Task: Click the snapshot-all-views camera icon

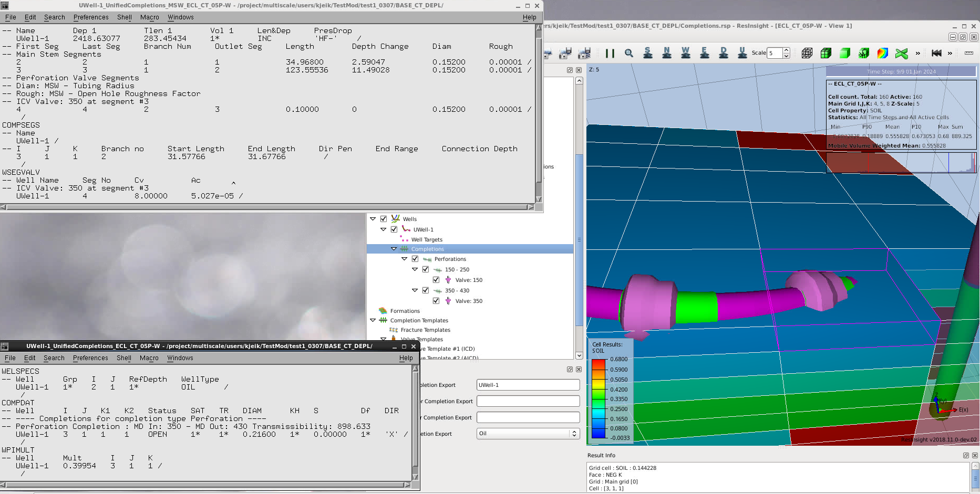Action: coord(584,53)
